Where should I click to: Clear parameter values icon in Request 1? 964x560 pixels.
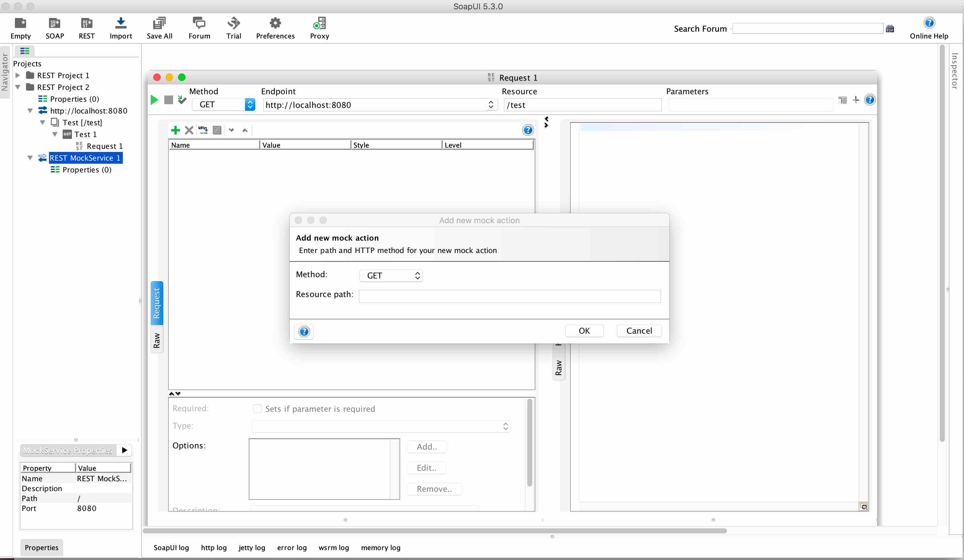tap(217, 131)
